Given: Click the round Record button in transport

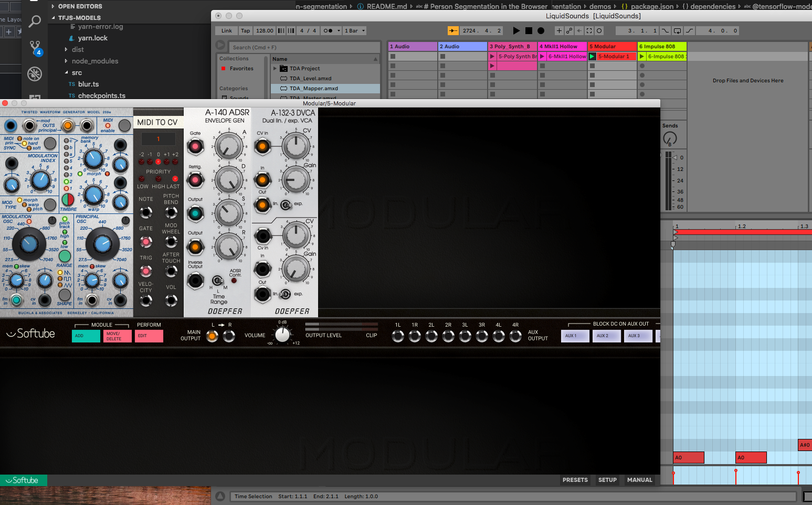Looking at the screenshot, I should tap(541, 31).
